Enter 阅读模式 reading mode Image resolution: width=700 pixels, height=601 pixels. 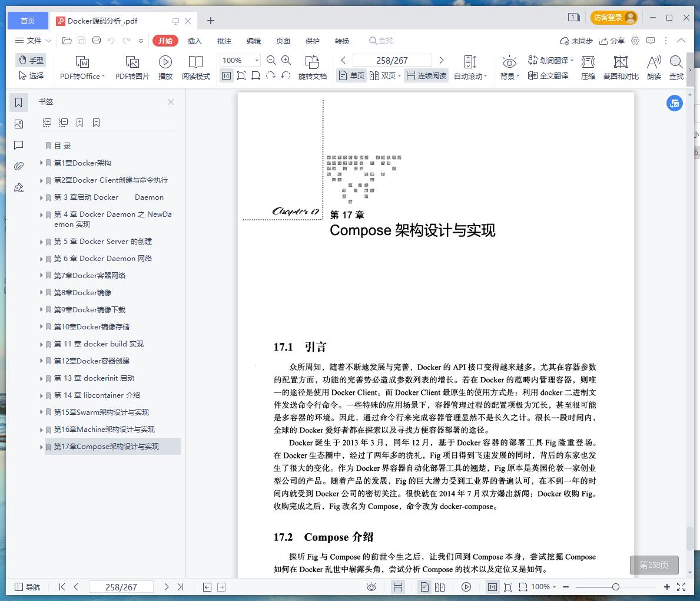tap(195, 68)
